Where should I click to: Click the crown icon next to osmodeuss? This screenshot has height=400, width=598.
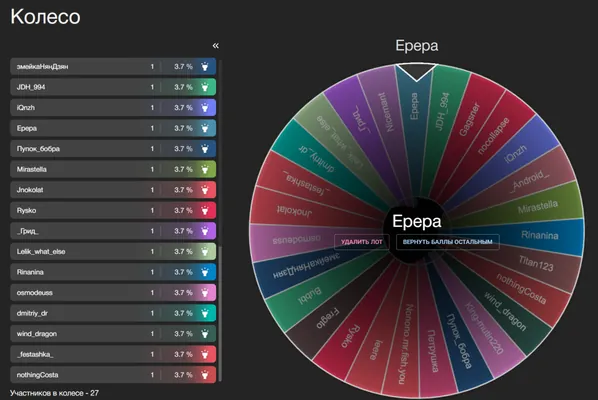click(205, 293)
